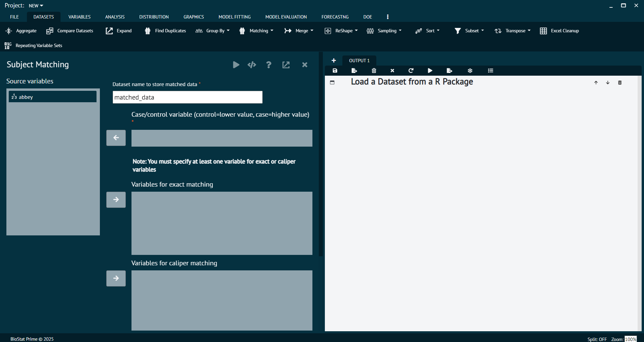
Task: Refresh the output panel
Action: tap(411, 71)
